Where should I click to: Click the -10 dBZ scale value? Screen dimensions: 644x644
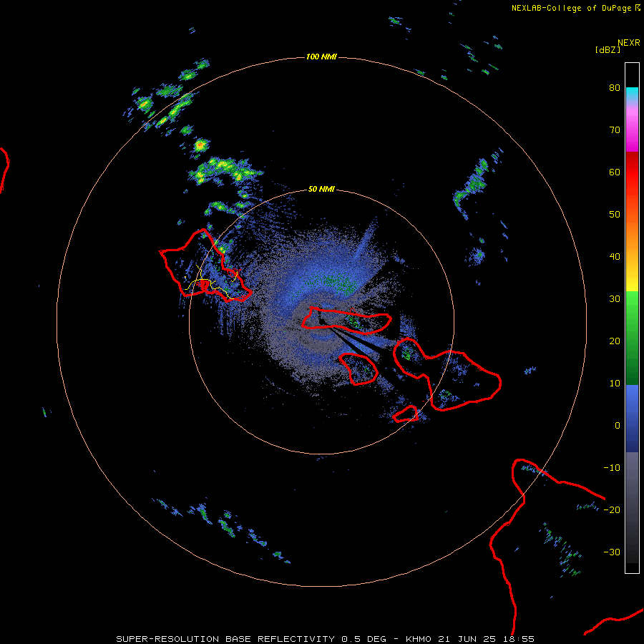coord(612,467)
